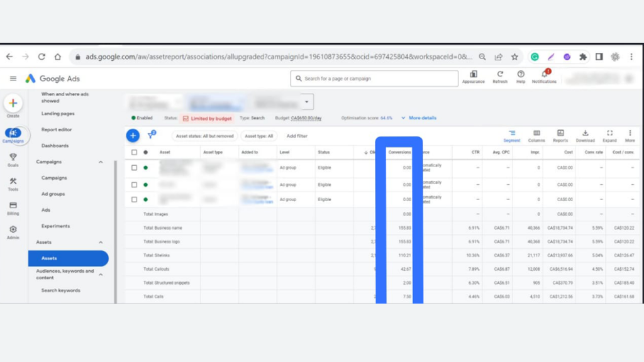Open the Reports tool
This screenshot has height=362, width=644.
[x=560, y=136]
